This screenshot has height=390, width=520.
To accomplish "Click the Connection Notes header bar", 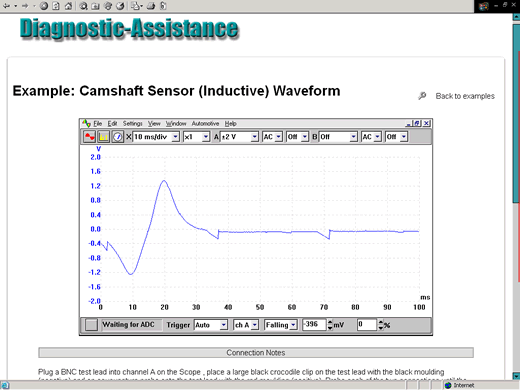I will pyautogui.click(x=256, y=353).
